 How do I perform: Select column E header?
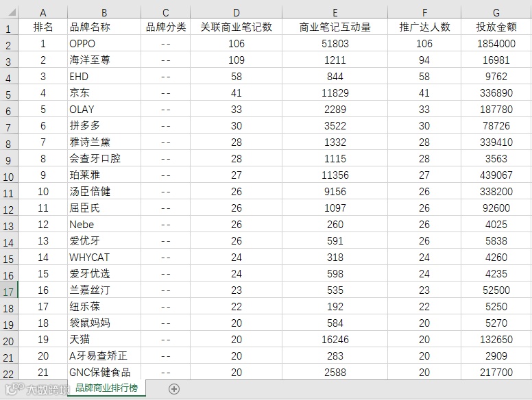(335, 12)
